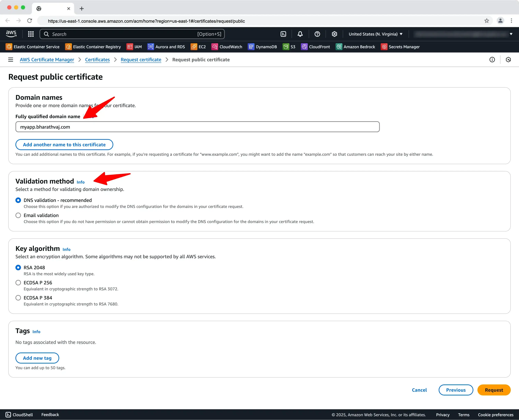Select ECDSA P 384 key algorithm
Image resolution: width=519 pixels, height=420 pixels.
tap(18, 298)
